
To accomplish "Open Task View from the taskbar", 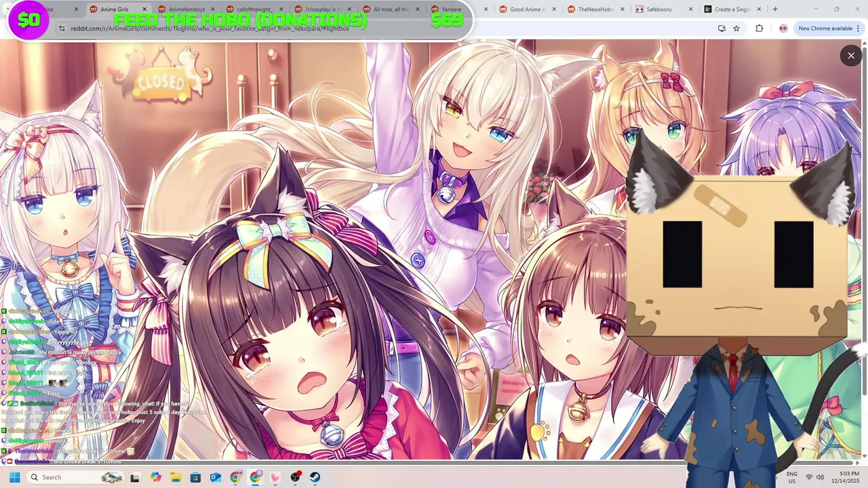I will (x=135, y=477).
